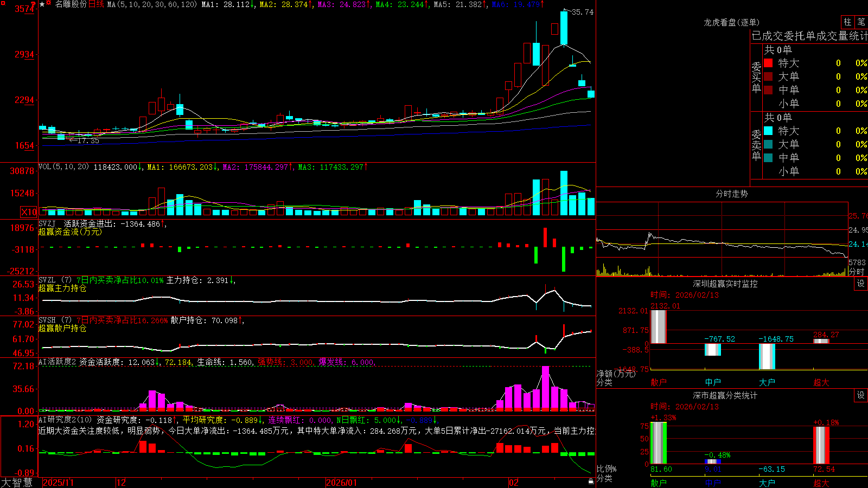
Task: Click dark red 中单 buy order swatch
Action: (768, 89)
